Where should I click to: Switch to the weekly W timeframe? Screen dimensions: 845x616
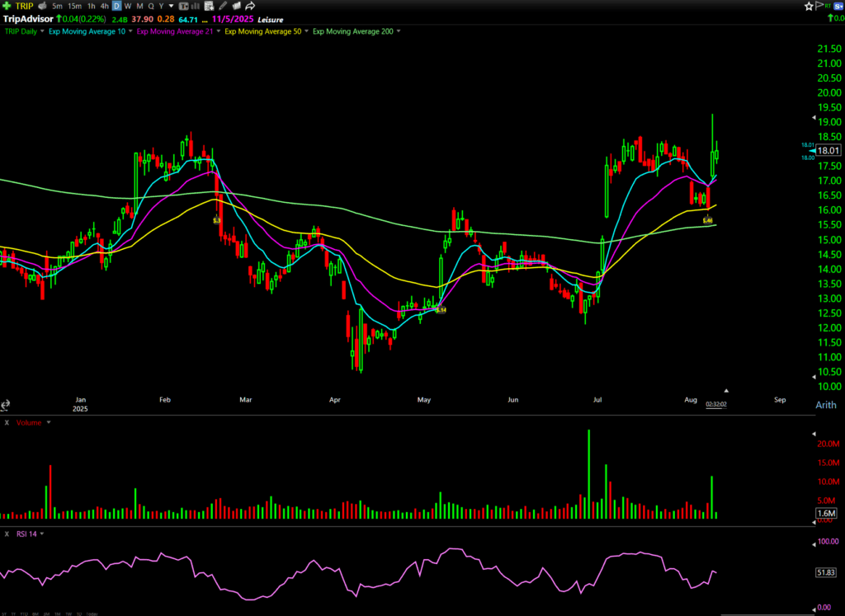click(x=127, y=6)
